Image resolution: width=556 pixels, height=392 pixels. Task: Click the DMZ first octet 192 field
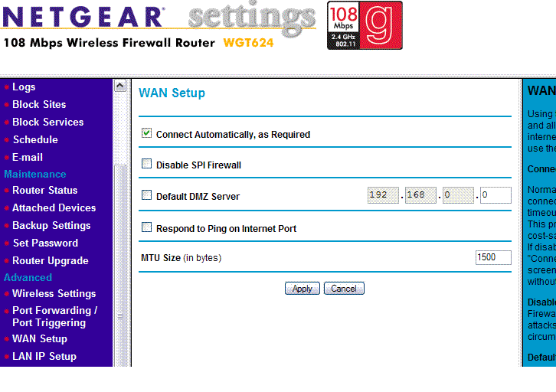[383, 195]
